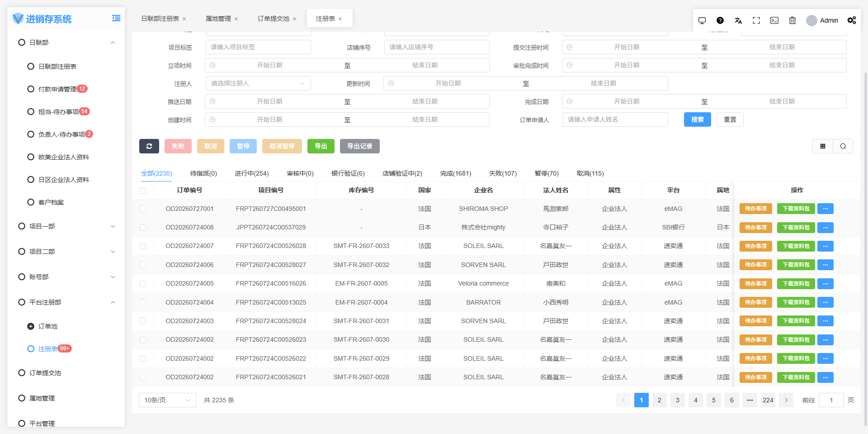Click the monitor screen icon in header
This screenshot has width=868, height=434.
pos(702,20)
